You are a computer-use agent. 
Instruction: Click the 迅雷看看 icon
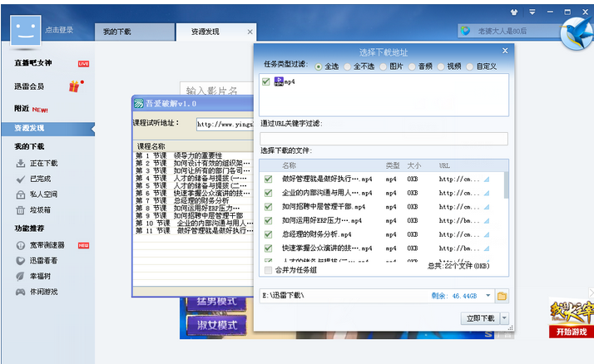(21, 261)
